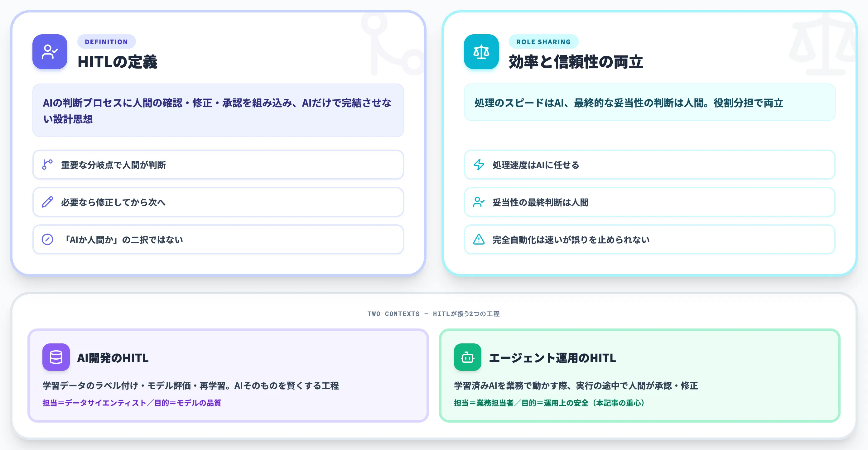
Task: Click the heading HITLの定義
Action: [118, 62]
